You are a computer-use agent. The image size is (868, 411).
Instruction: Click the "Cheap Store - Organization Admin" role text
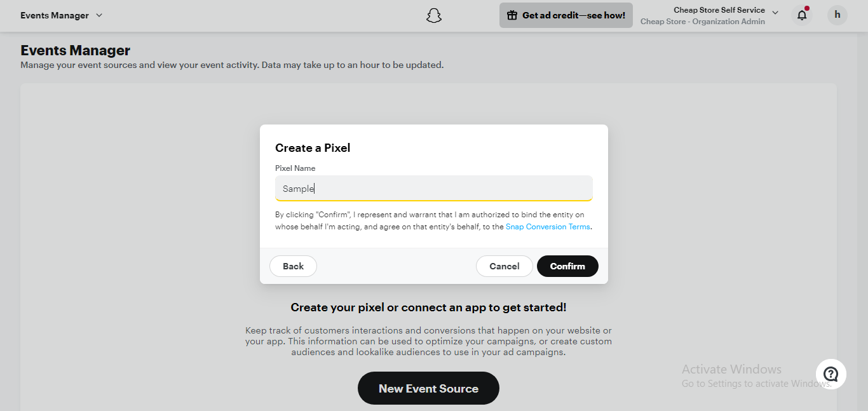[702, 22]
